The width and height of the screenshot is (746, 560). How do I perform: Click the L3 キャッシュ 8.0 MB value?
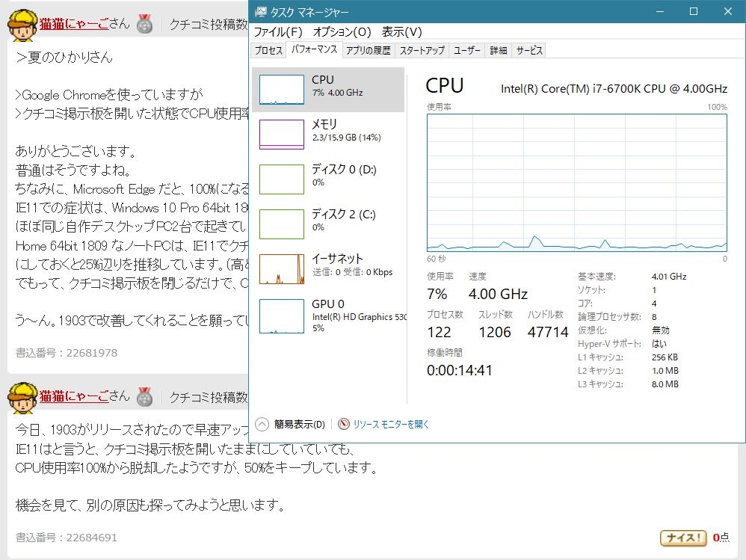click(x=665, y=384)
